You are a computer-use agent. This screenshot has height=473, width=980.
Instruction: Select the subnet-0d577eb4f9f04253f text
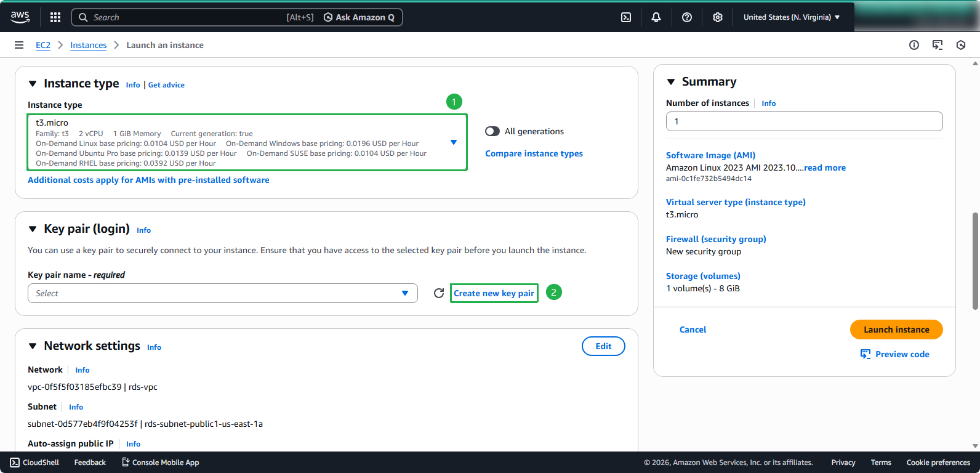tap(82, 424)
